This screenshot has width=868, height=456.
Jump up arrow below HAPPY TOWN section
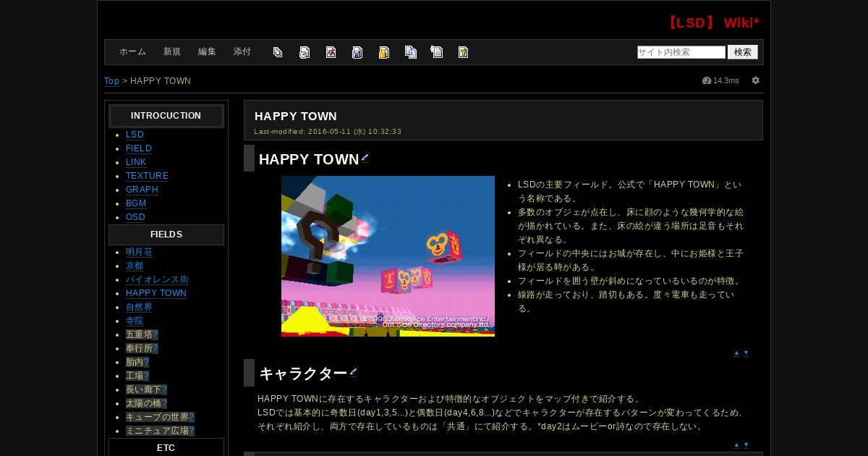[736, 352]
